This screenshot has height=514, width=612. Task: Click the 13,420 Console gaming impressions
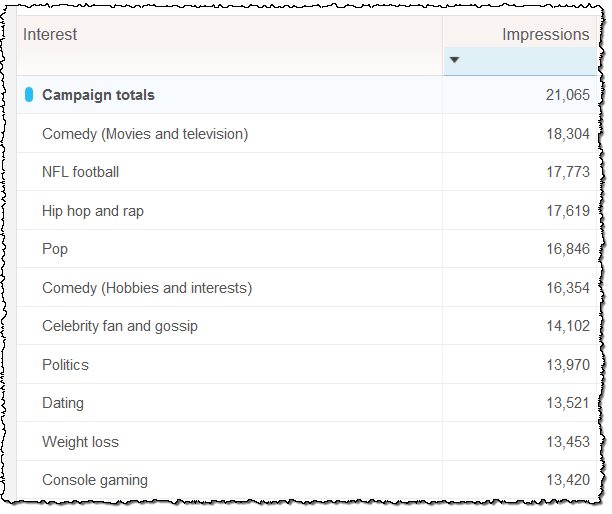(x=567, y=480)
